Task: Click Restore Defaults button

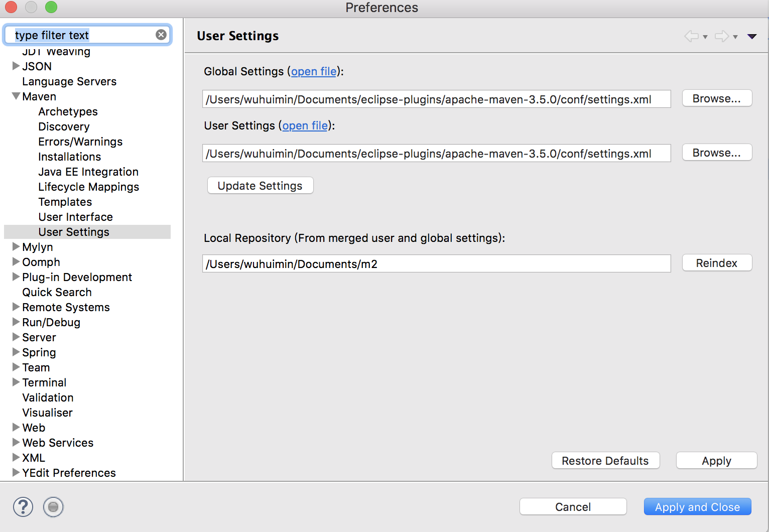Action: (x=605, y=461)
